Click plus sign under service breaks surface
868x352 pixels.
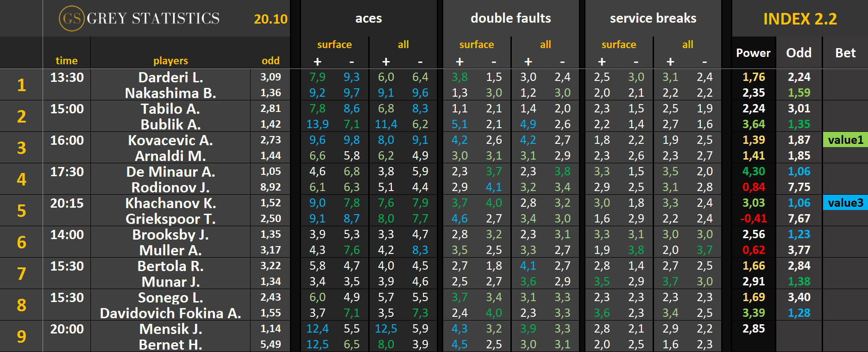602,62
